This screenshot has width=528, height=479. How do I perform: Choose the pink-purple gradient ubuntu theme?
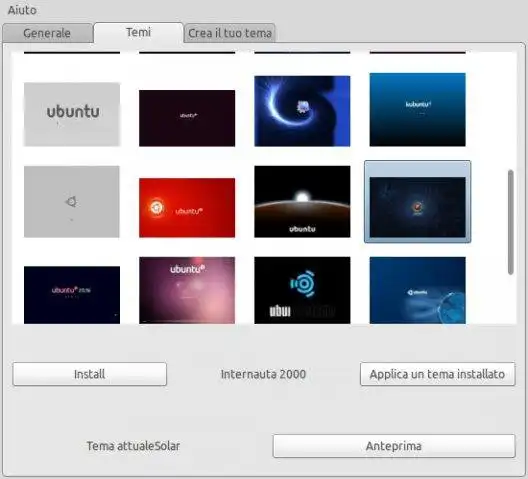(x=187, y=290)
